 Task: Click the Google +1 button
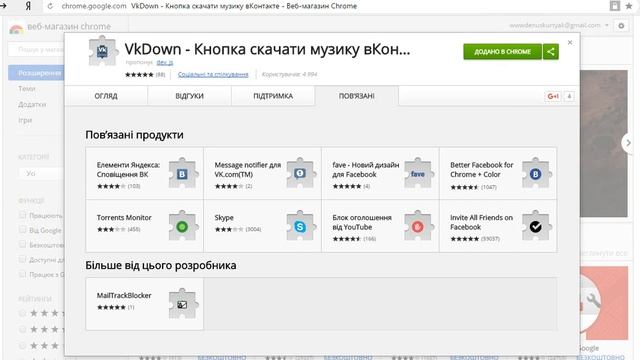coord(553,96)
